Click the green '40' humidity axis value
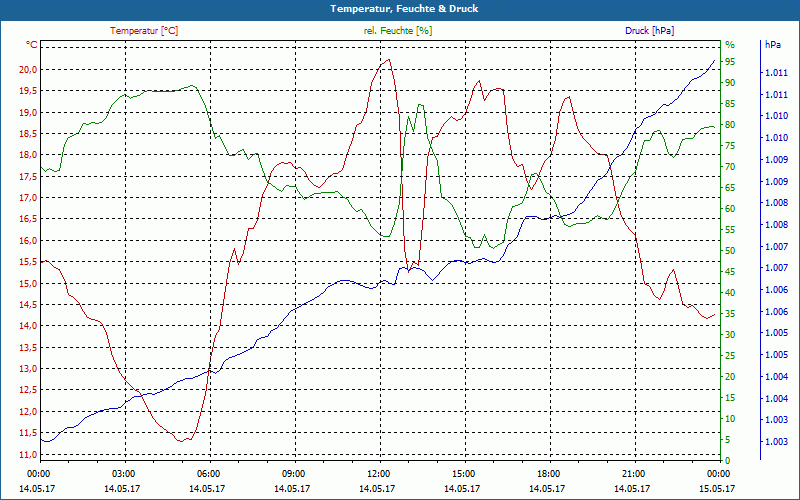Viewport: 800px width, 500px height. (x=730, y=292)
